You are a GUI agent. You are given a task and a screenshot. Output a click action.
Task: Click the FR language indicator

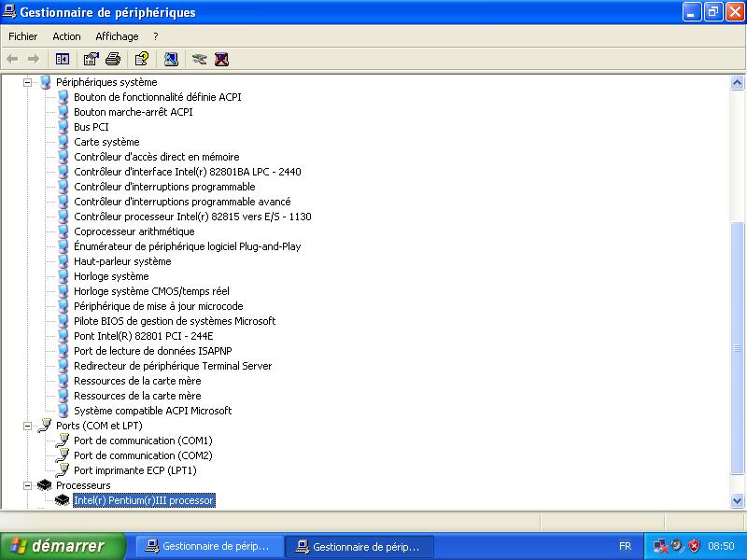pos(625,546)
